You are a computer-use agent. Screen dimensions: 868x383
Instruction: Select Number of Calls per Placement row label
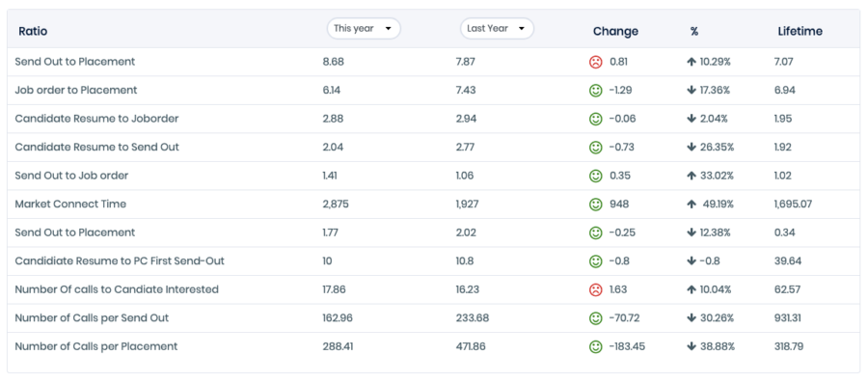(96, 346)
